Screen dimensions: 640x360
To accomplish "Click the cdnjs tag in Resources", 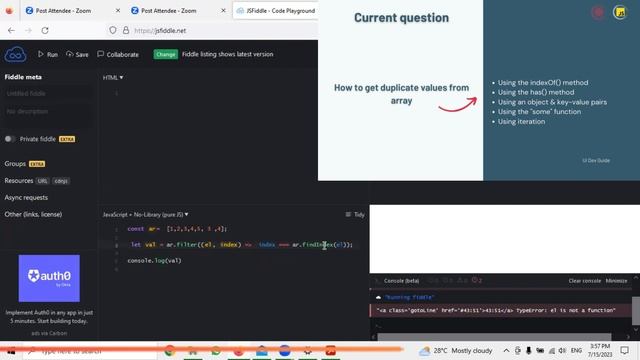I will tap(61, 181).
